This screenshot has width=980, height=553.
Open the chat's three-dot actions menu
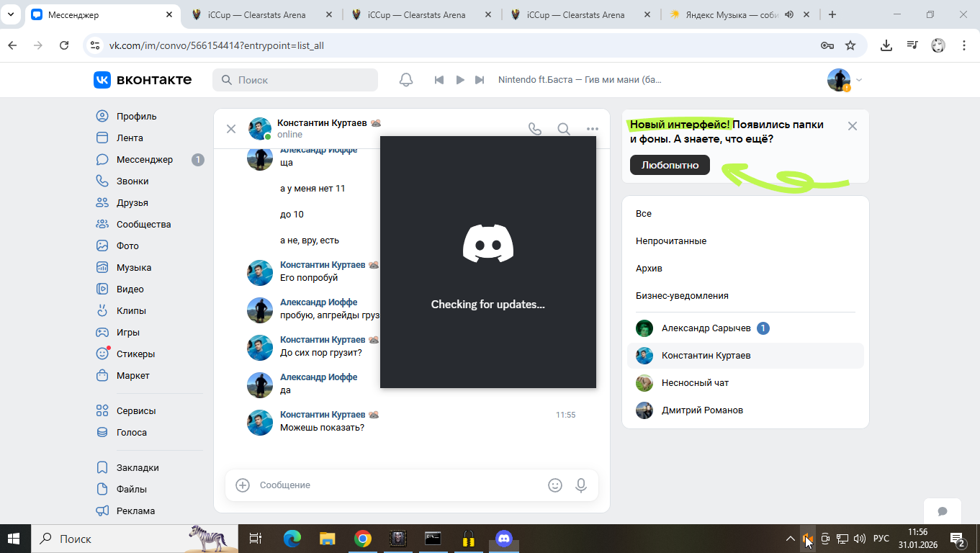click(592, 129)
